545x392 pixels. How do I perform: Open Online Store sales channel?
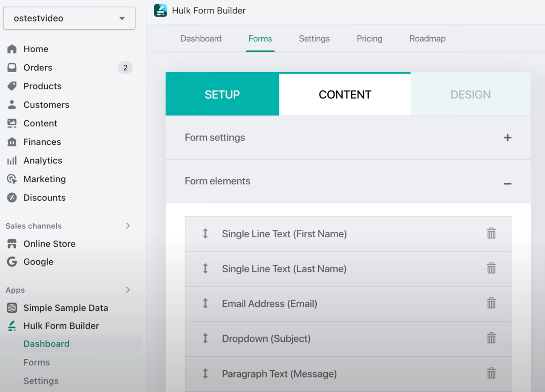coord(49,244)
